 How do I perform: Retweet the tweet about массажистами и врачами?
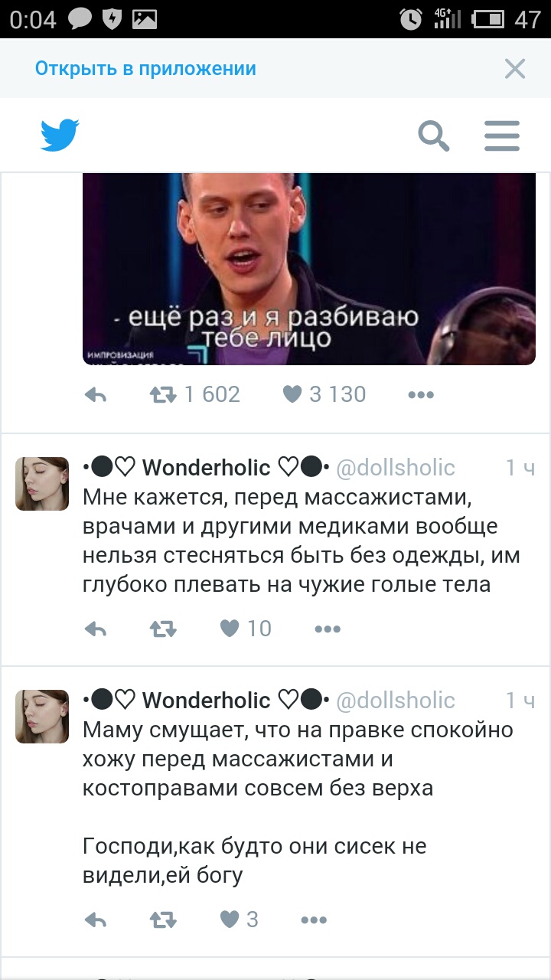(162, 629)
